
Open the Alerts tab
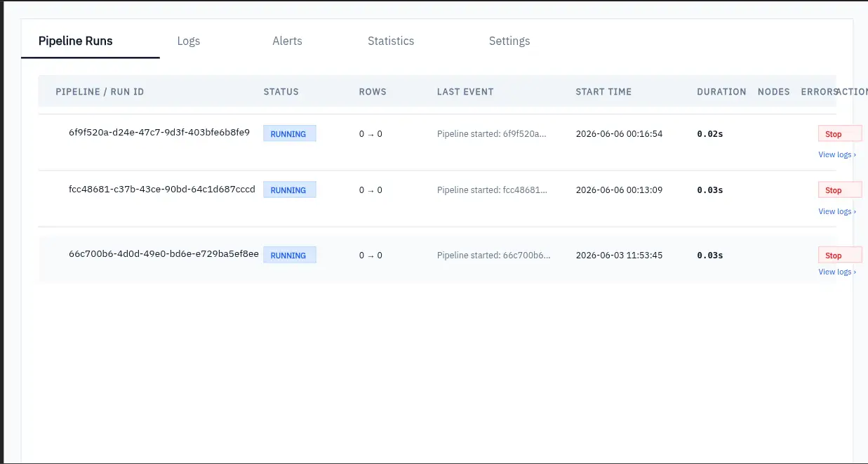[x=287, y=41]
